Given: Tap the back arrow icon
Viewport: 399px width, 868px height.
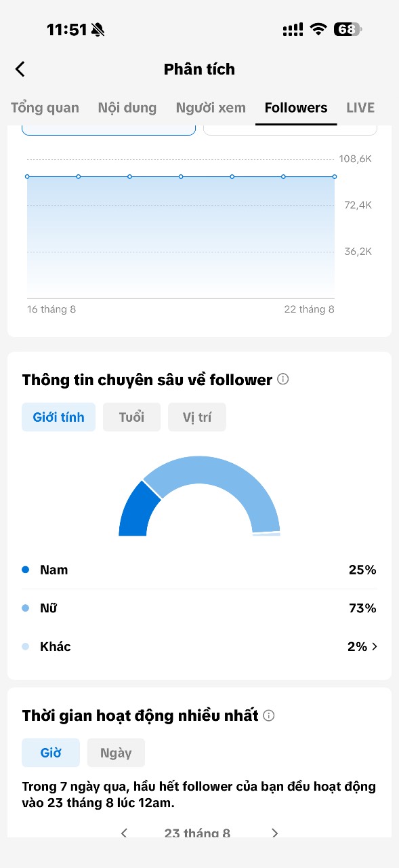Looking at the screenshot, I should (x=20, y=69).
